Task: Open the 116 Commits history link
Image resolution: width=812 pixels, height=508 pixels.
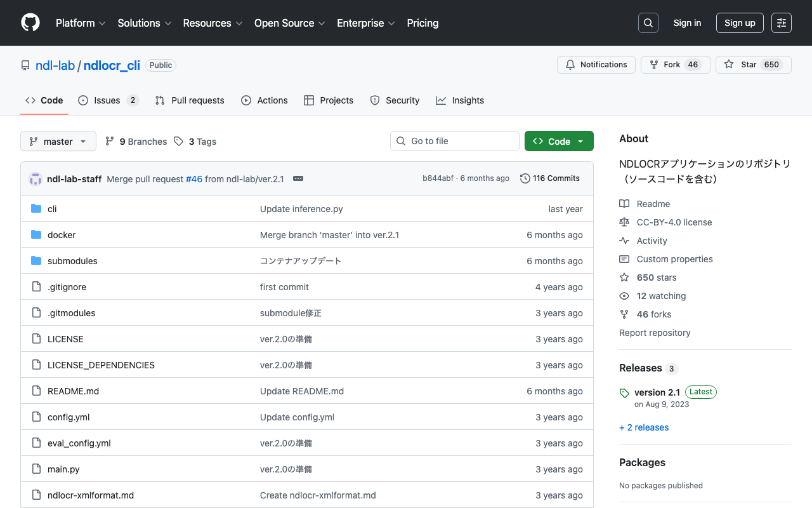Action: pyautogui.click(x=550, y=178)
